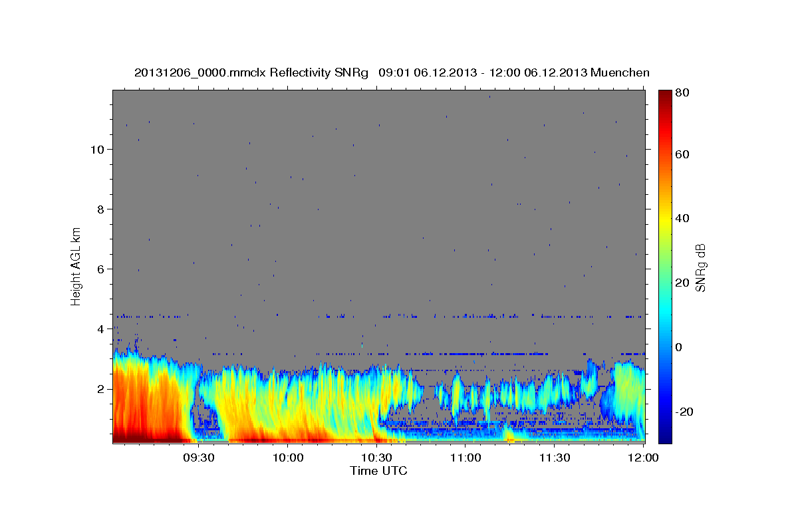Click the 10:30 time tick label
This screenshot has width=798, height=532.
[376, 458]
